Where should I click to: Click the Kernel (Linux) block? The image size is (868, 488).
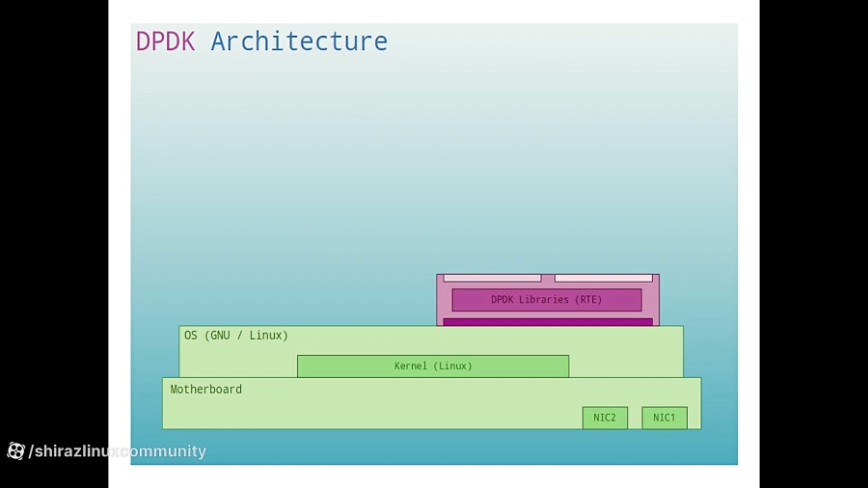pyautogui.click(x=433, y=366)
